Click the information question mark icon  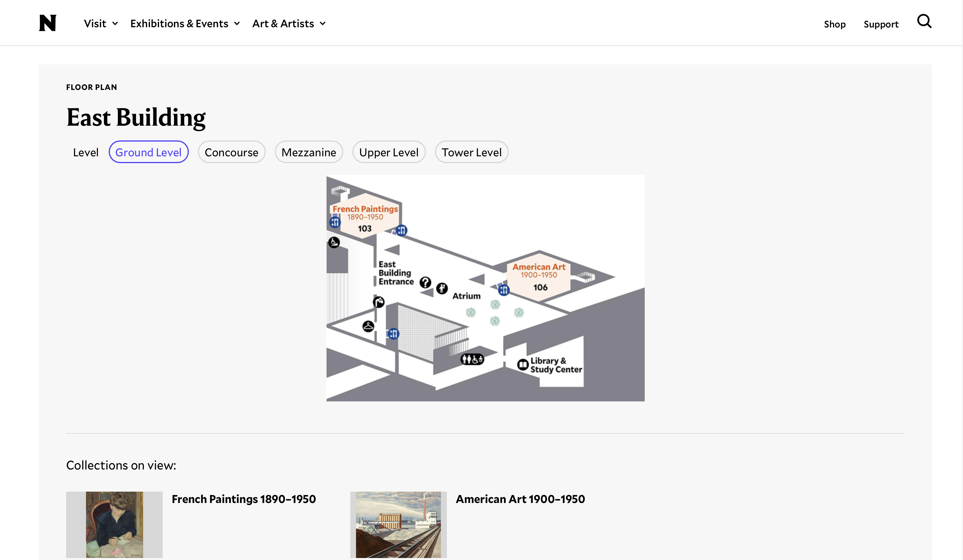point(425,283)
